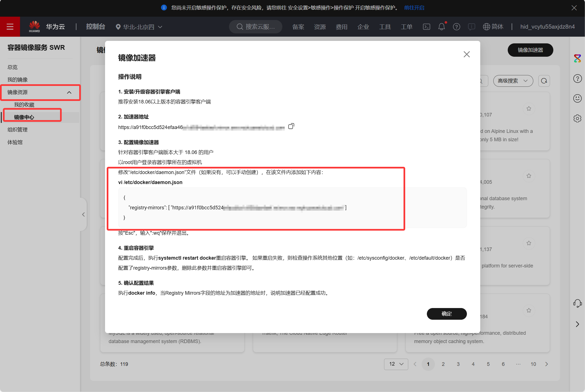Image resolution: width=585 pixels, height=392 pixels.
Task: Open the notifications bell
Action: (441, 27)
